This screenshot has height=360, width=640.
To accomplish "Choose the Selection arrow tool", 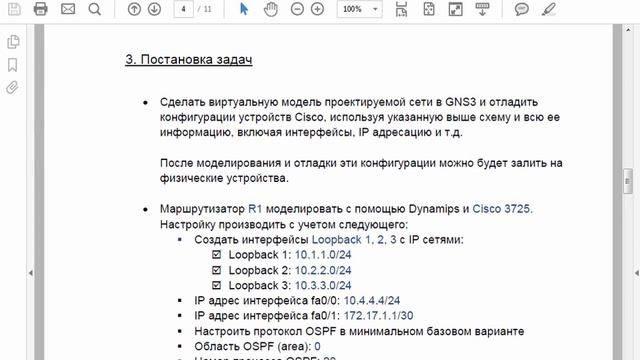I will coord(244,9).
